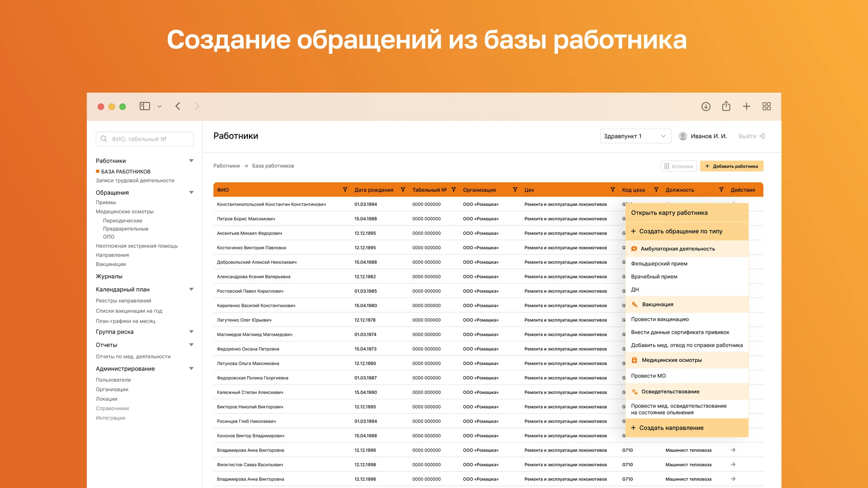This screenshot has width=868, height=488.
Task: Click the clipboard icon next to Медицинские осмотры
Action: [635, 360]
